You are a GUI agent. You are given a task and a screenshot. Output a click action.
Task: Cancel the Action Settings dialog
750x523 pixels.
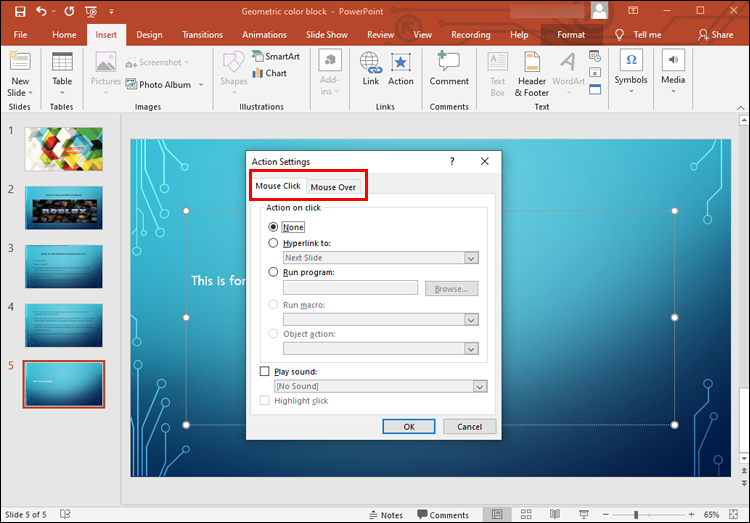coord(470,426)
